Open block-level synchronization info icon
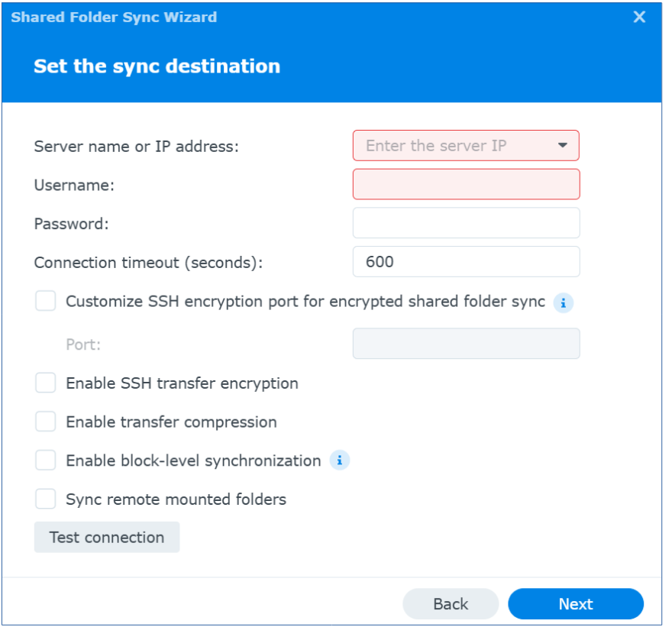Image resolution: width=672 pixels, height=627 pixels. point(340,461)
